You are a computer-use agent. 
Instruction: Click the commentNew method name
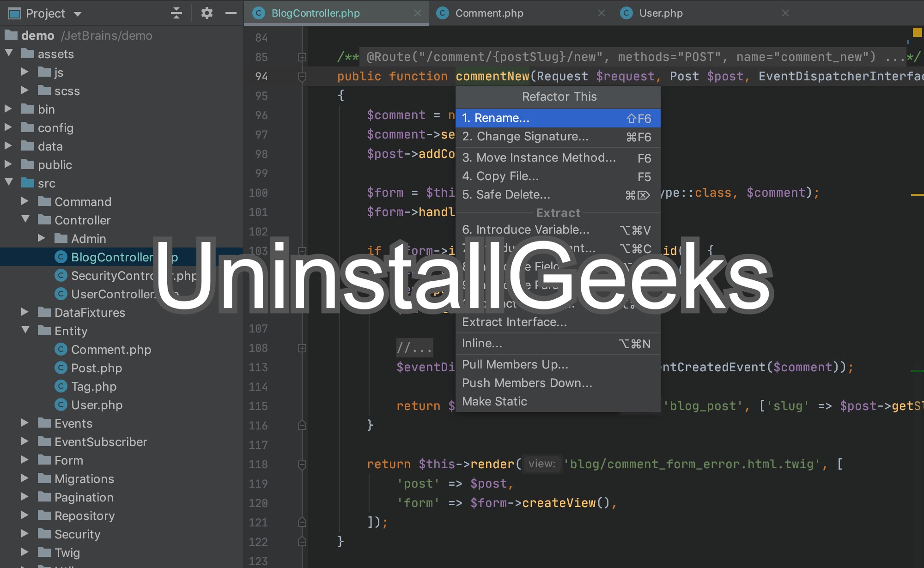[x=492, y=76]
